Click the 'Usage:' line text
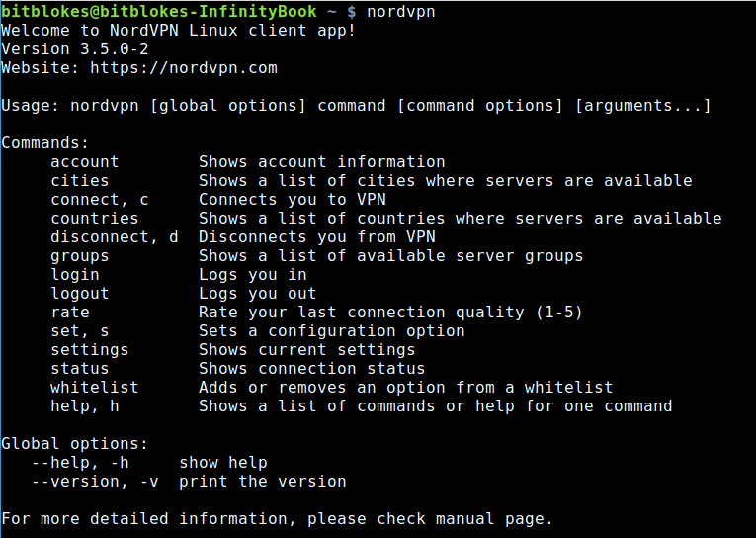The image size is (756, 538). point(357,106)
